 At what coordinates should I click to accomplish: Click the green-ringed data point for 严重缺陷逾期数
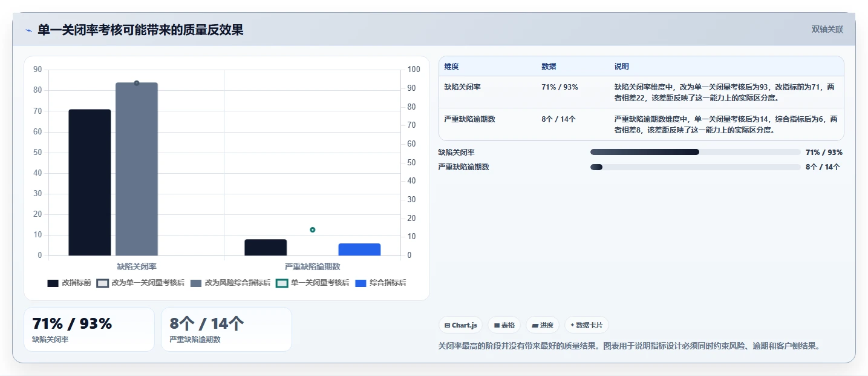click(x=313, y=229)
